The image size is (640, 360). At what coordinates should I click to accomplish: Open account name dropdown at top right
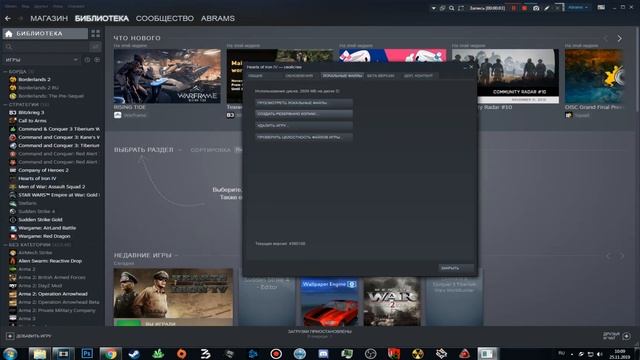point(578,7)
